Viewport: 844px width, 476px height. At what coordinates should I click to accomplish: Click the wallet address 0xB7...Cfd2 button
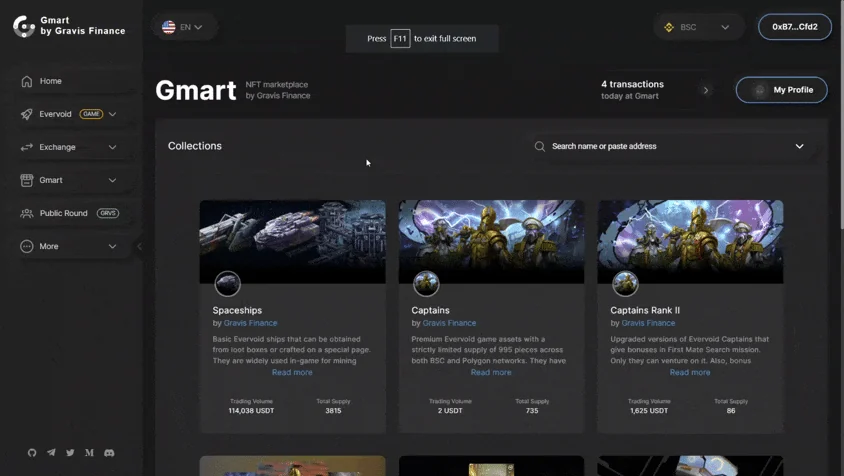pos(794,27)
